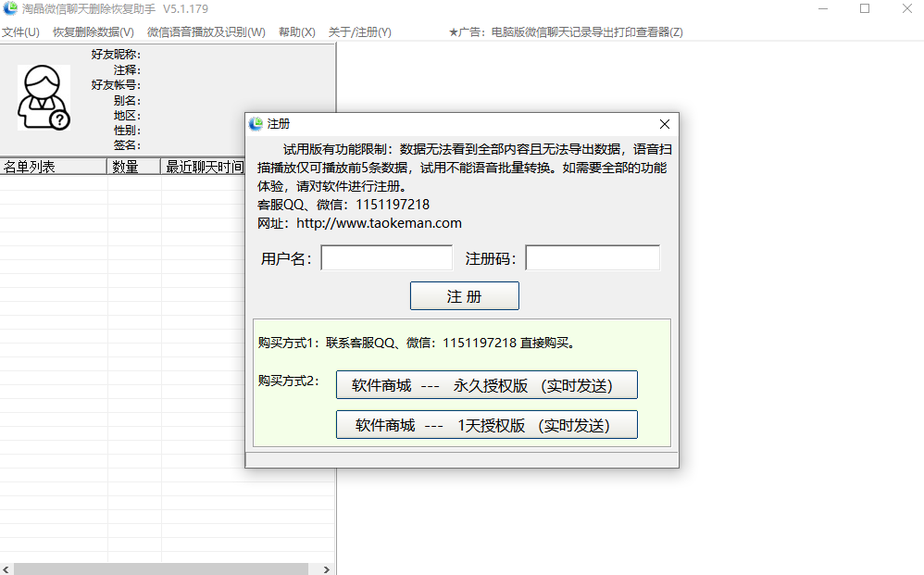Click the 购买方式1 contact text
Image resolution: width=924 pixels, height=575 pixels.
tap(416, 343)
